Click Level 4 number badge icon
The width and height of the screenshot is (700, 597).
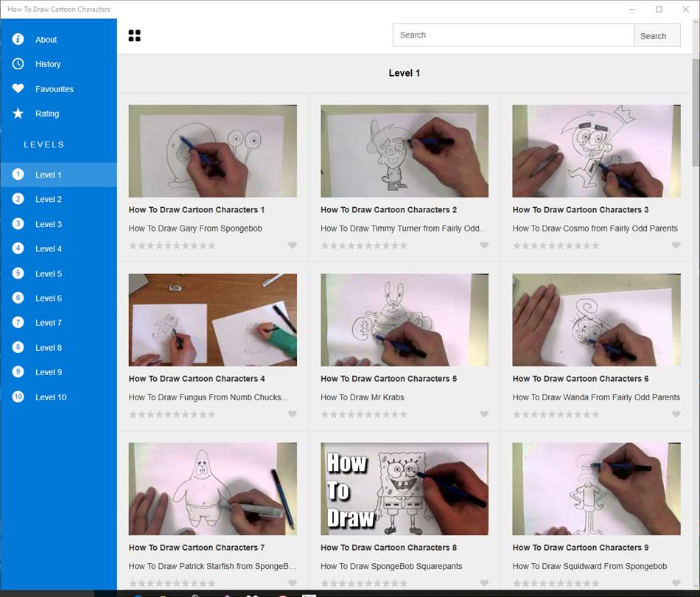click(18, 248)
